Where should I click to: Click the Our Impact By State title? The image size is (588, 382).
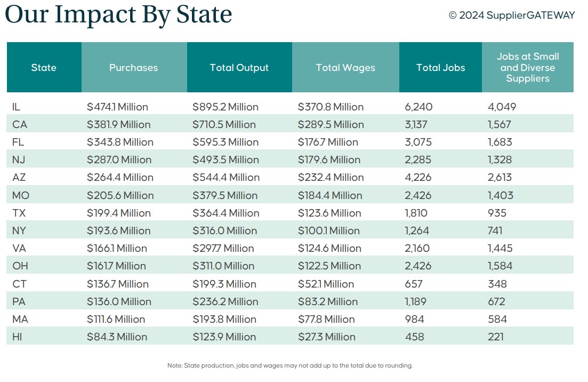118,14
